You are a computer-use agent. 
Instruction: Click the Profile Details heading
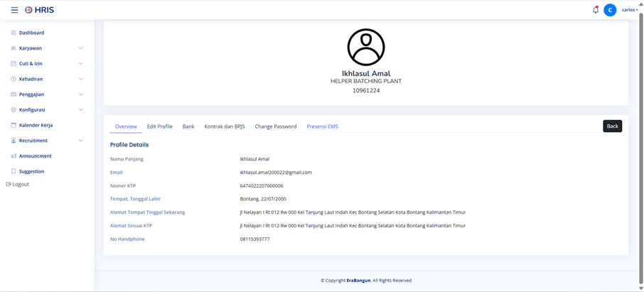[129, 145]
